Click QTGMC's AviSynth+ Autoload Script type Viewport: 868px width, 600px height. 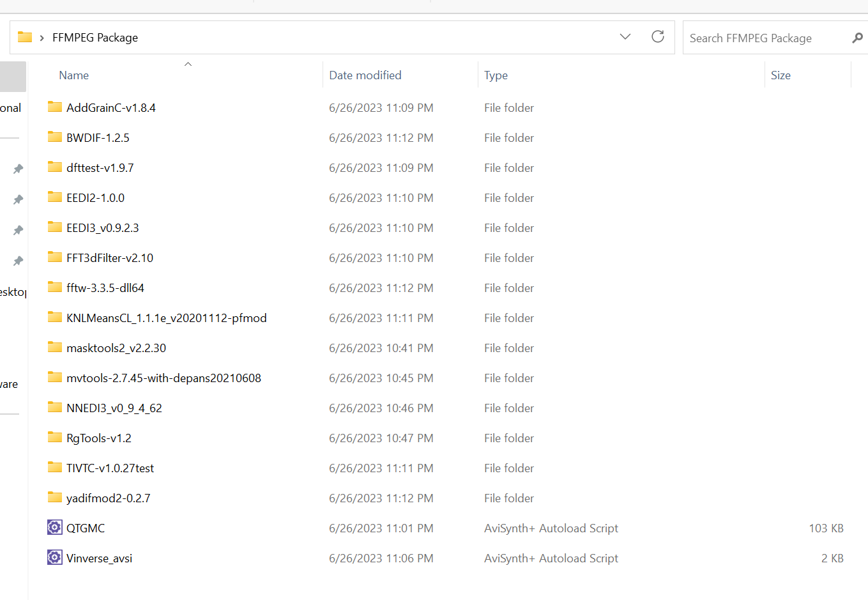tap(551, 528)
